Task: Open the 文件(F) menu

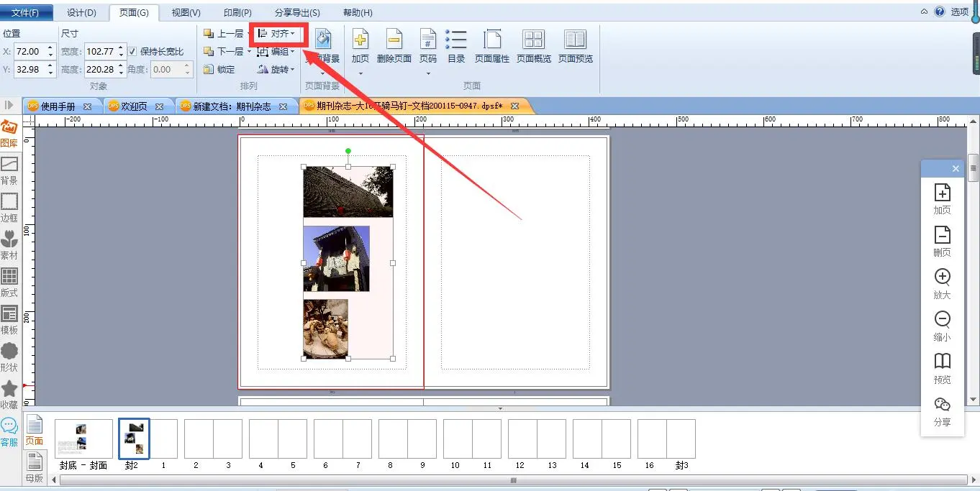Action: point(26,13)
